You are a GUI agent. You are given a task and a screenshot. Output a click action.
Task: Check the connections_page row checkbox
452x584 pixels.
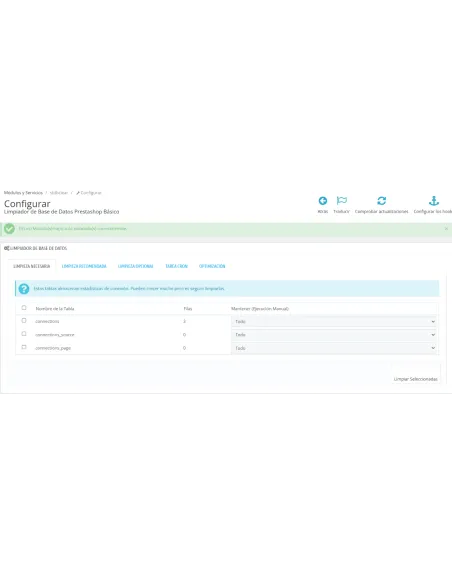pyautogui.click(x=24, y=347)
